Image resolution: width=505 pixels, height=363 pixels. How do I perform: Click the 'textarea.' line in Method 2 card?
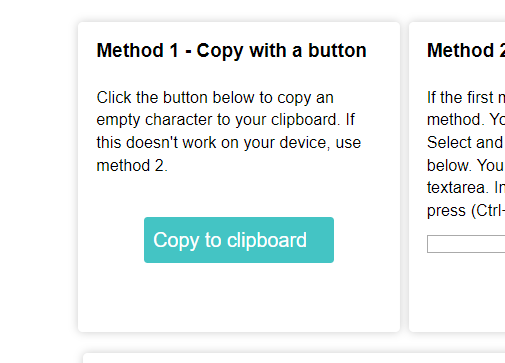coord(466,188)
